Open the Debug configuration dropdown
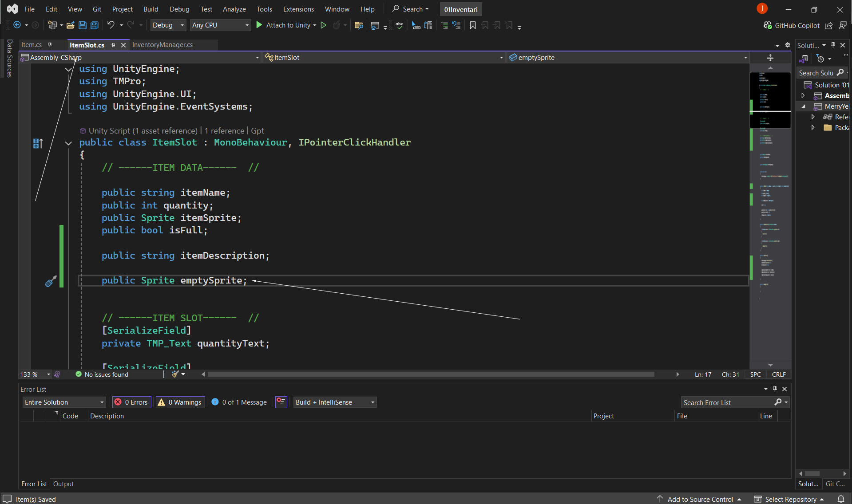This screenshot has height=504, width=852. (x=168, y=25)
